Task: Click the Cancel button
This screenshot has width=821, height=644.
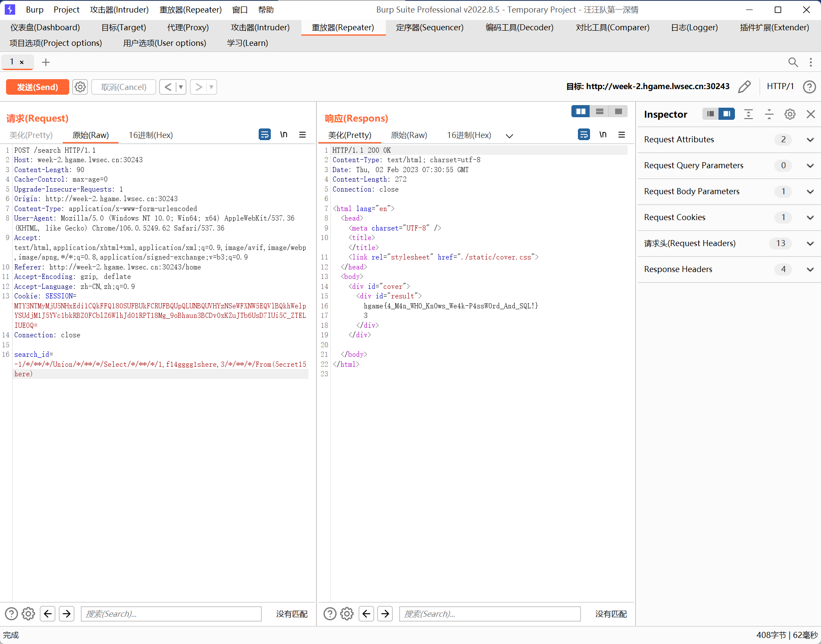Action: [x=124, y=87]
